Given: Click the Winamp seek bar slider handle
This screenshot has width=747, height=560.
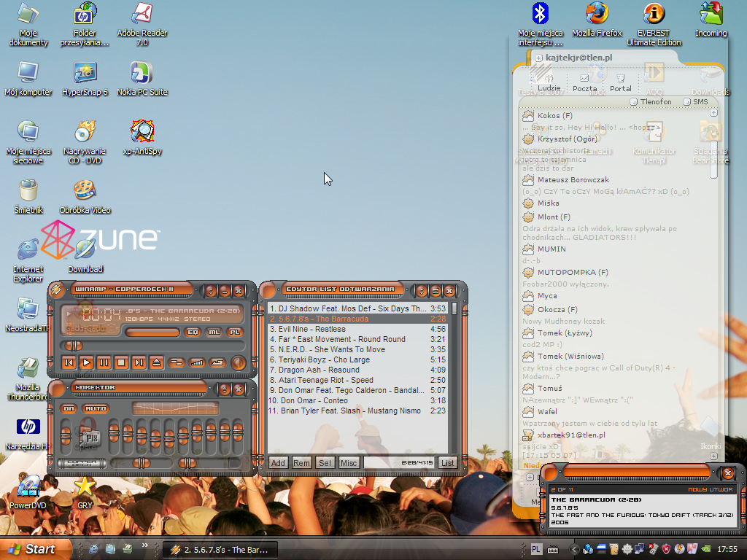Looking at the screenshot, I should [x=74, y=345].
